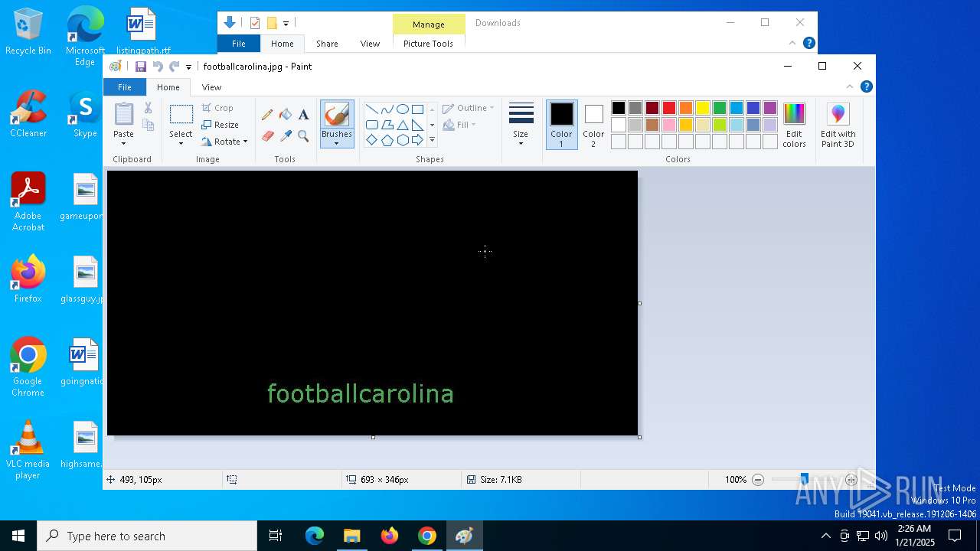Select the Color picker eyedropper tool
Image resolution: width=980 pixels, height=551 pixels.
click(x=286, y=136)
